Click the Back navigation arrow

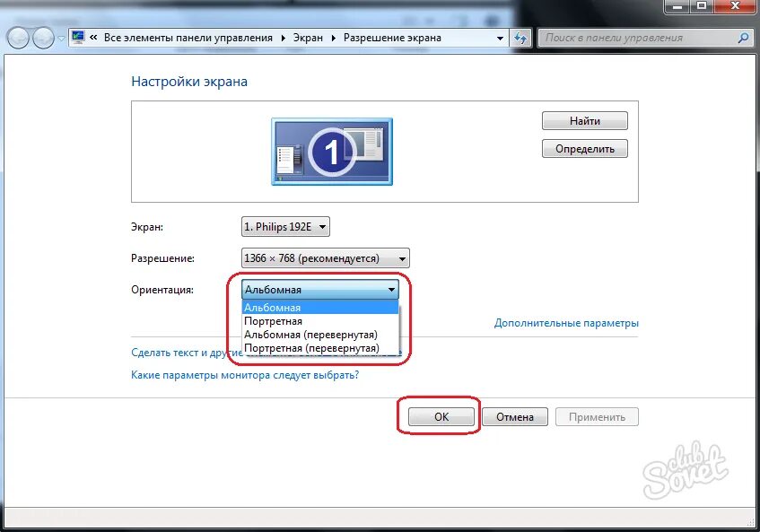click(x=18, y=38)
